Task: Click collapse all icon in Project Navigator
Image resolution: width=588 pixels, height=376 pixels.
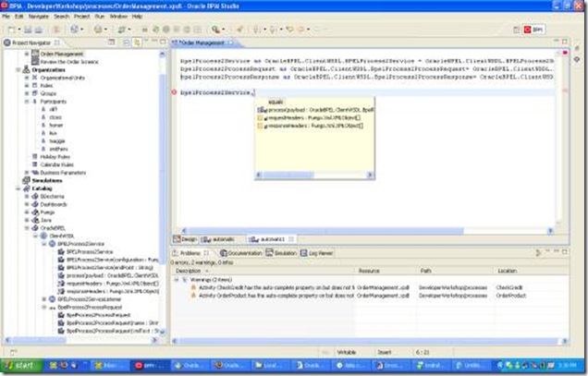Action: click(x=127, y=42)
